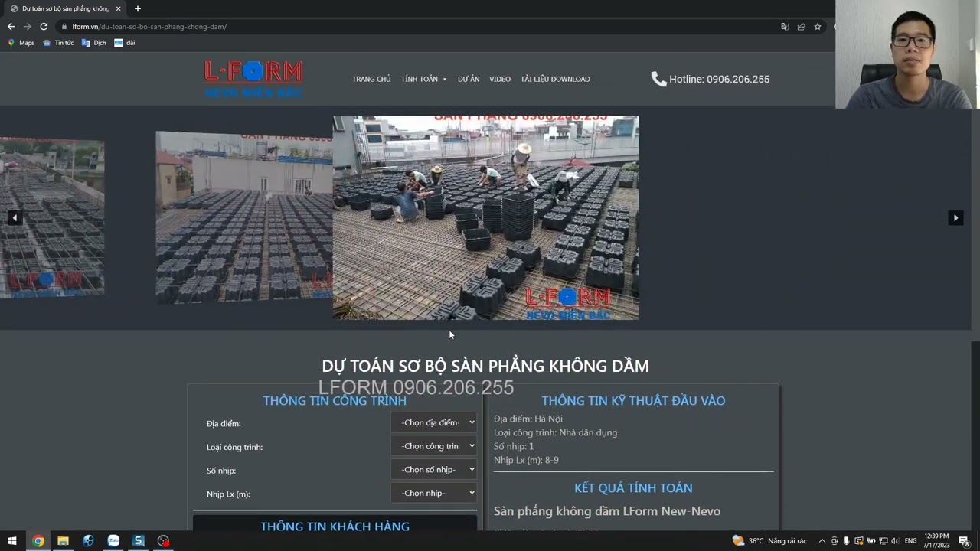Click 'Sàn phẳng không dầm LForm New-Nevo' text
The width and height of the screenshot is (980, 551).
(607, 510)
